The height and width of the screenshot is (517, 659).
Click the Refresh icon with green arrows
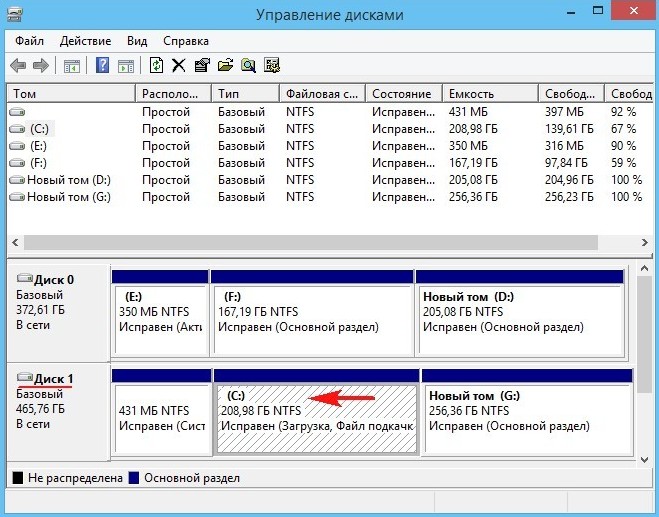coord(156,66)
